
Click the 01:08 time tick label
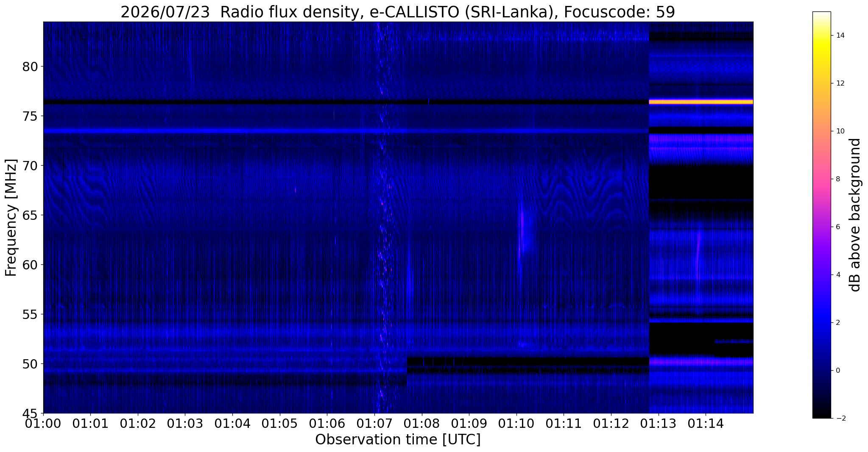pyautogui.click(x=421, y=423)
